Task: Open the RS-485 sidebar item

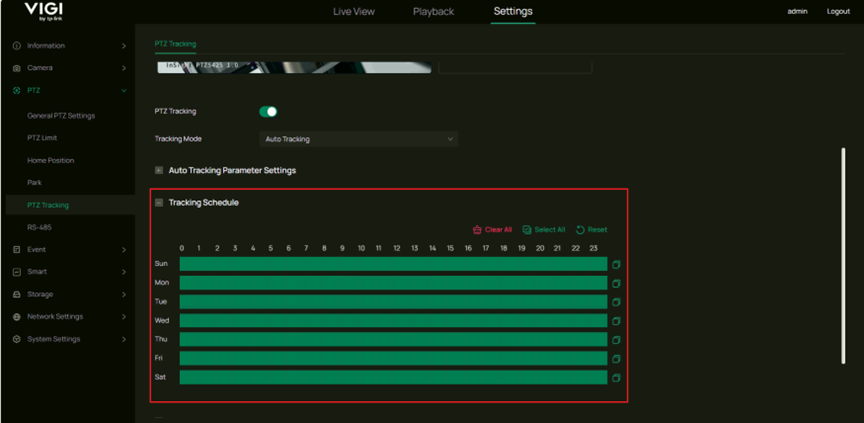Action: pyautogui.click(x=39, y=227)
